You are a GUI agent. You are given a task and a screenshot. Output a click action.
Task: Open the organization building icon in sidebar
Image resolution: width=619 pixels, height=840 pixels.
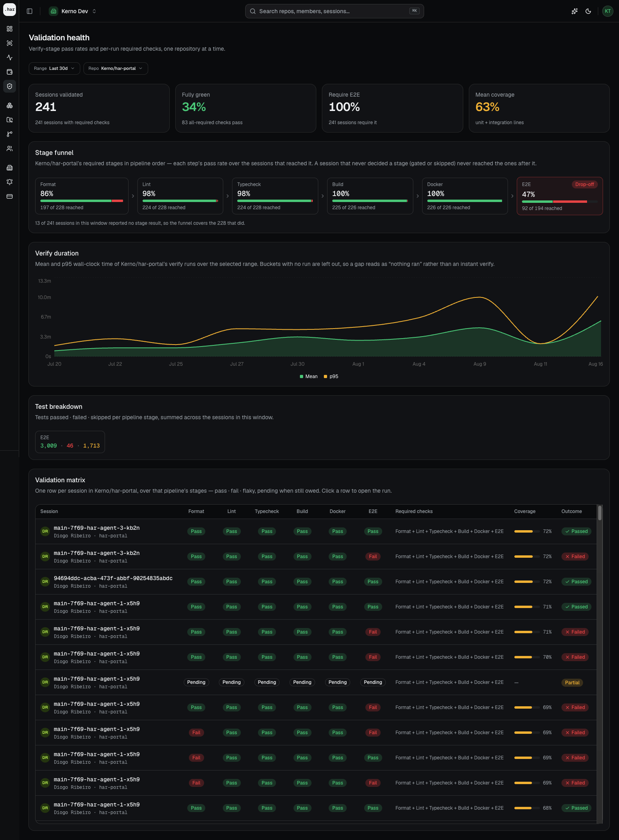10,168
